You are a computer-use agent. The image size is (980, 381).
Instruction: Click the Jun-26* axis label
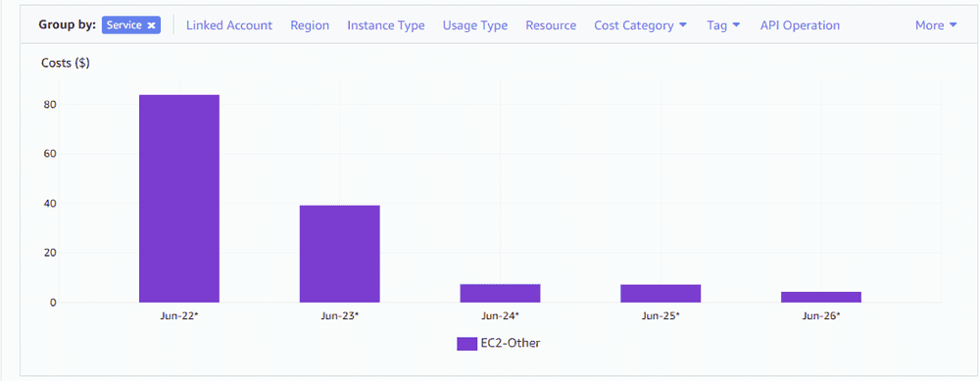(x=821, y=315)
